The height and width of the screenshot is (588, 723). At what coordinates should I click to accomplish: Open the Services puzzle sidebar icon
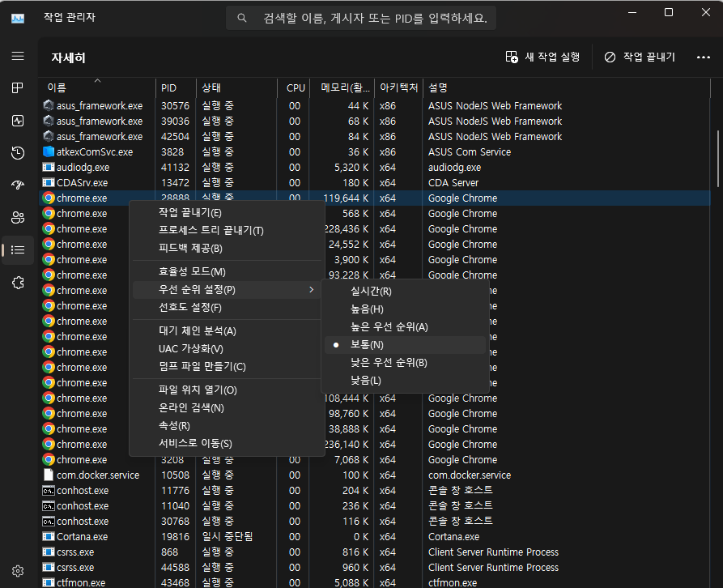(18, 282)
